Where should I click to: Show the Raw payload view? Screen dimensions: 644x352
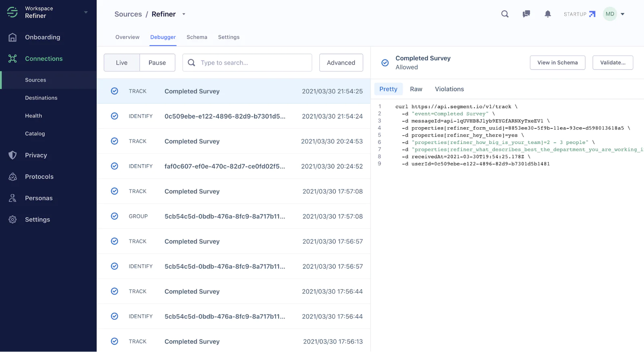(416, 89)
